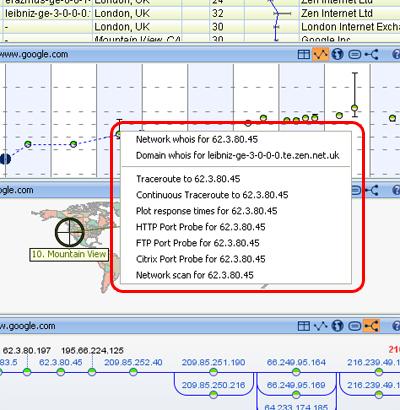Open globe map view from graph panel header
Viewport: 400px width, 410px height.
click(x=338, y=54)
